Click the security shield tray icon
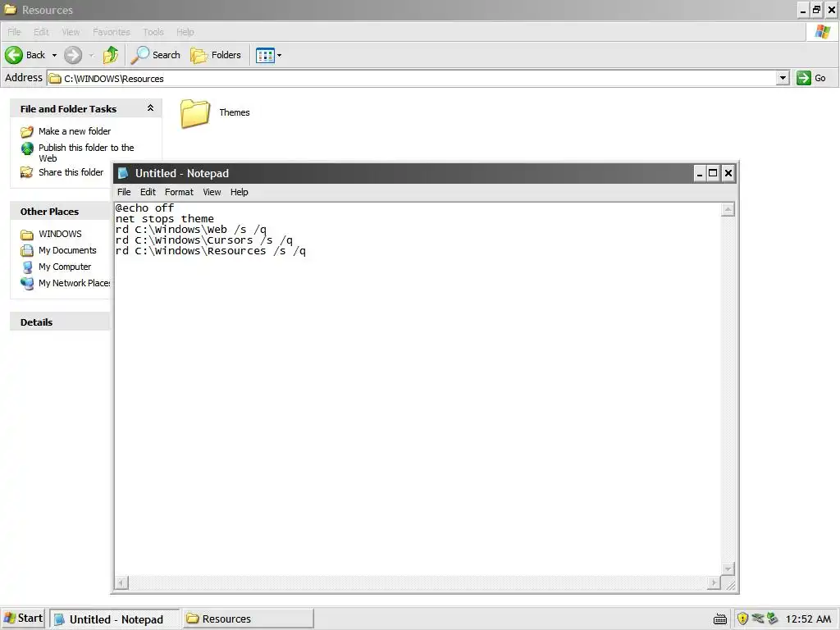Viewport: 840px width, 630px height. pos(742,619)
